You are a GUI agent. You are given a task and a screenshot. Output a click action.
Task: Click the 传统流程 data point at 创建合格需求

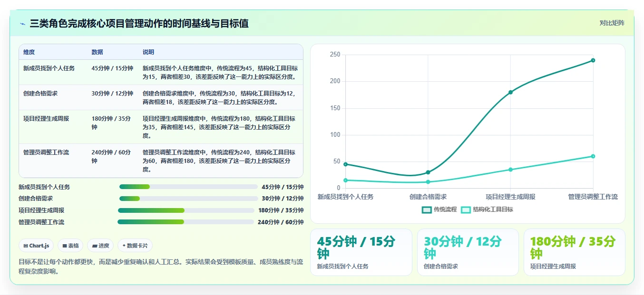tap(428, 172)
